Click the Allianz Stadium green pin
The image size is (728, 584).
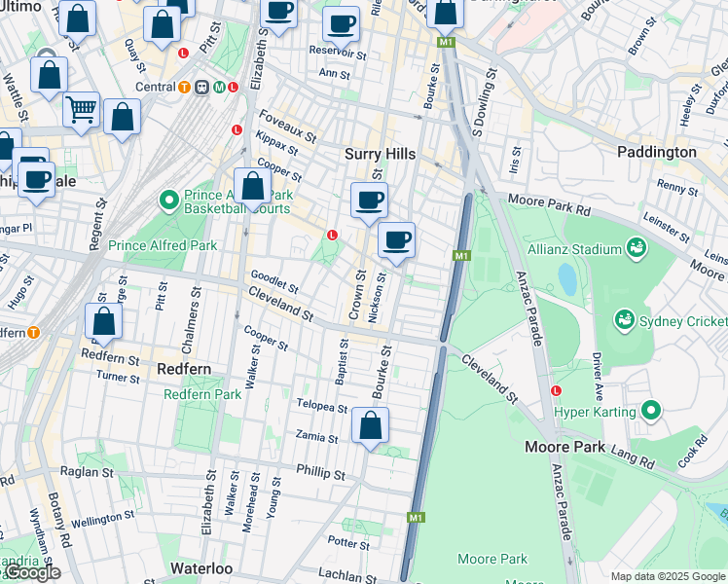(x=637, y=248)
